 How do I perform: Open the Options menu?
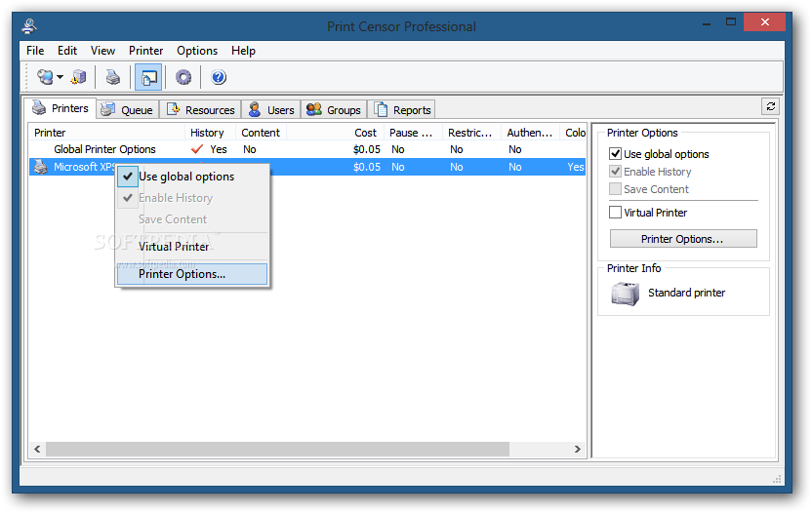coord(197,51)
